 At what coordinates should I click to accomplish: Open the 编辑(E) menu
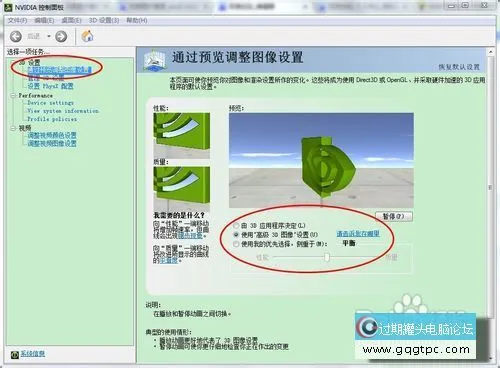coord(44,20)
